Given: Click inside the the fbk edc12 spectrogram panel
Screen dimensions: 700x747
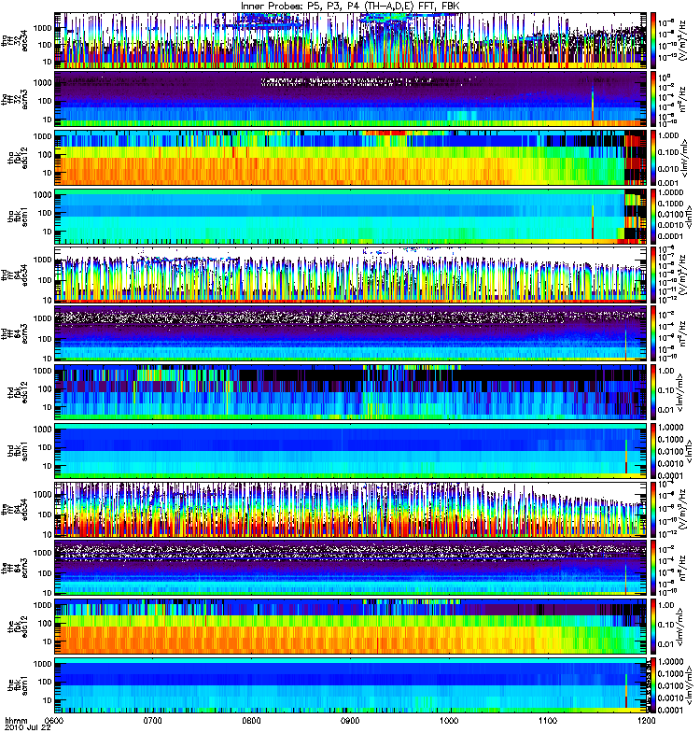Looking at the screenshot, I should 351,627.
